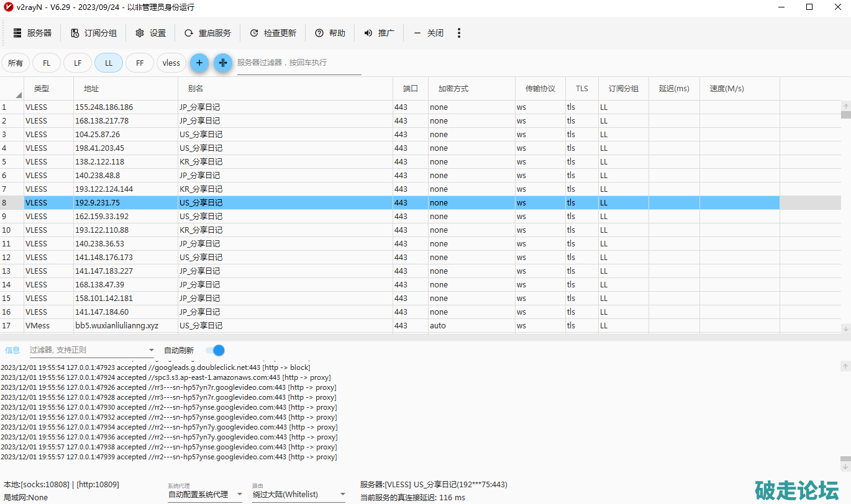Click the blue auto column width button
Screen dimensions: 851x504
click(223, 63)
